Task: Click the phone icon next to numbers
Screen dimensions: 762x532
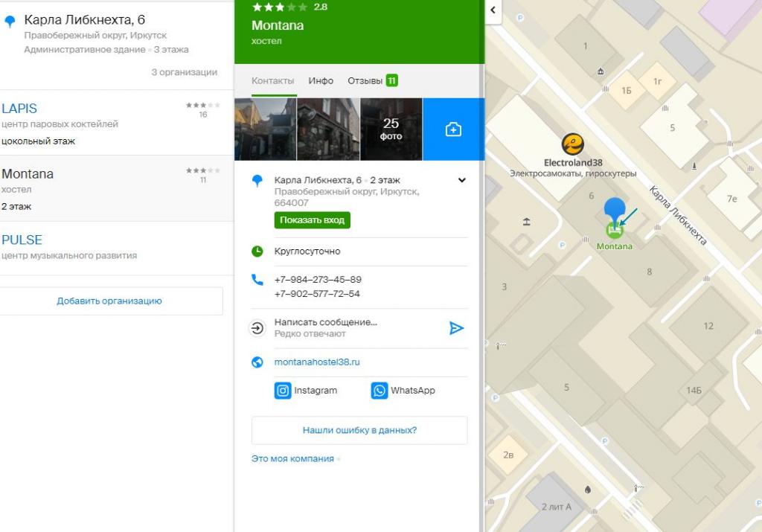Action: (257, 280)
